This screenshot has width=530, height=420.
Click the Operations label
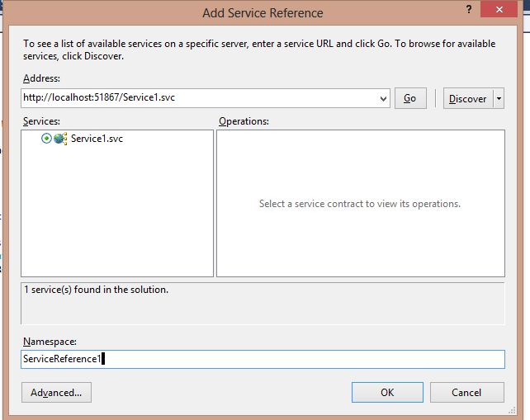click(244, 121)
